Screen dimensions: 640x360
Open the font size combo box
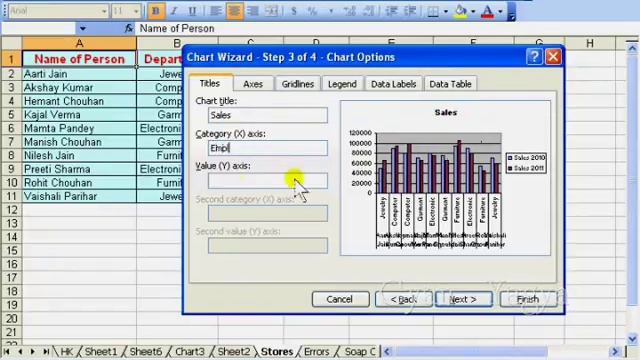(x=126, y=11)
